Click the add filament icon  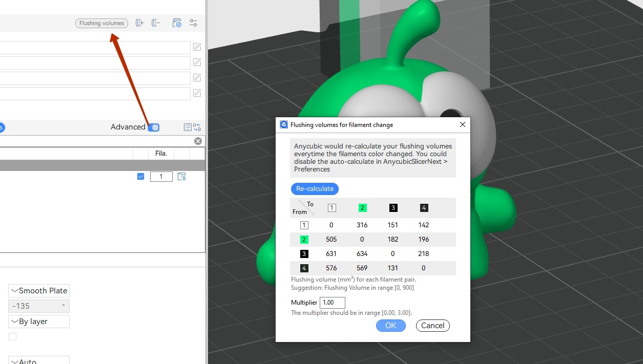139,23
